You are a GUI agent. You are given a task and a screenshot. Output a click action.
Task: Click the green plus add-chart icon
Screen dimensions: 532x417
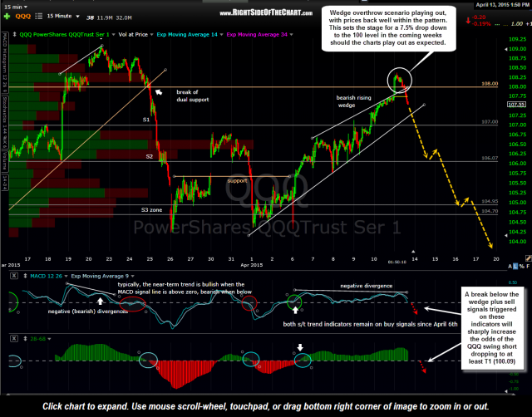[7, 17]
